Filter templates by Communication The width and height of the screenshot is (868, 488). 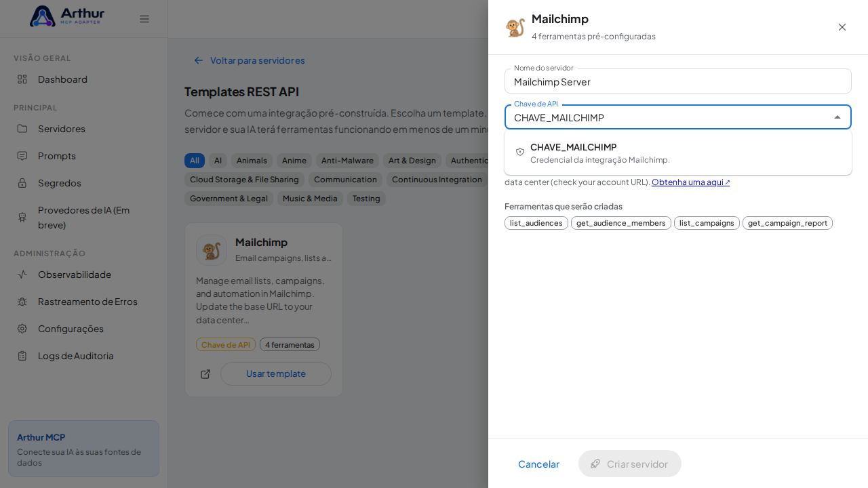pos(345,180)
